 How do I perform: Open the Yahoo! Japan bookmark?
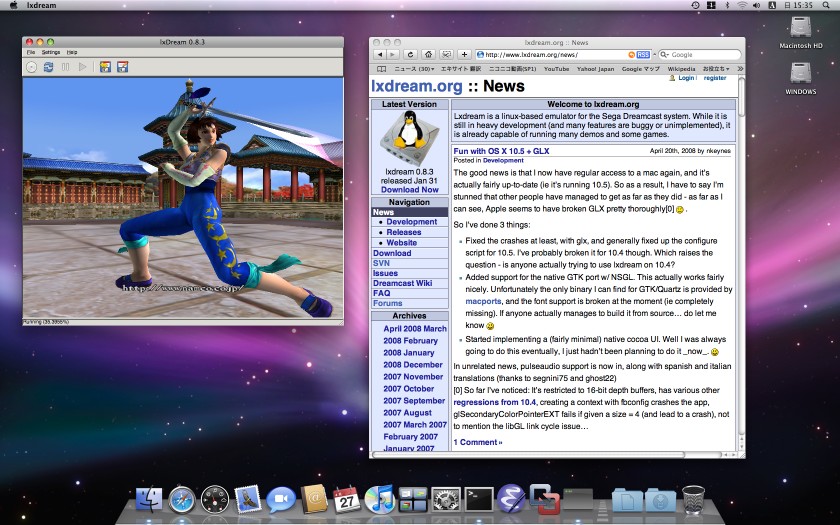click(595, 69)
